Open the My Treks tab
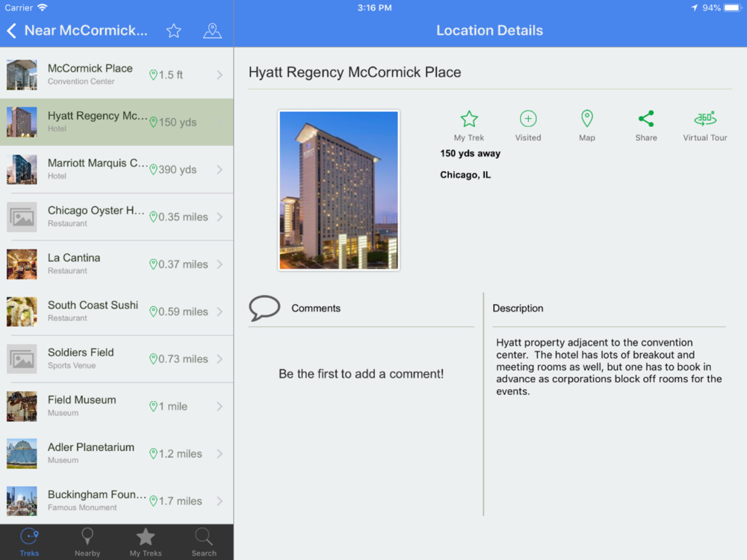747x560 pixels. (146, 542)
